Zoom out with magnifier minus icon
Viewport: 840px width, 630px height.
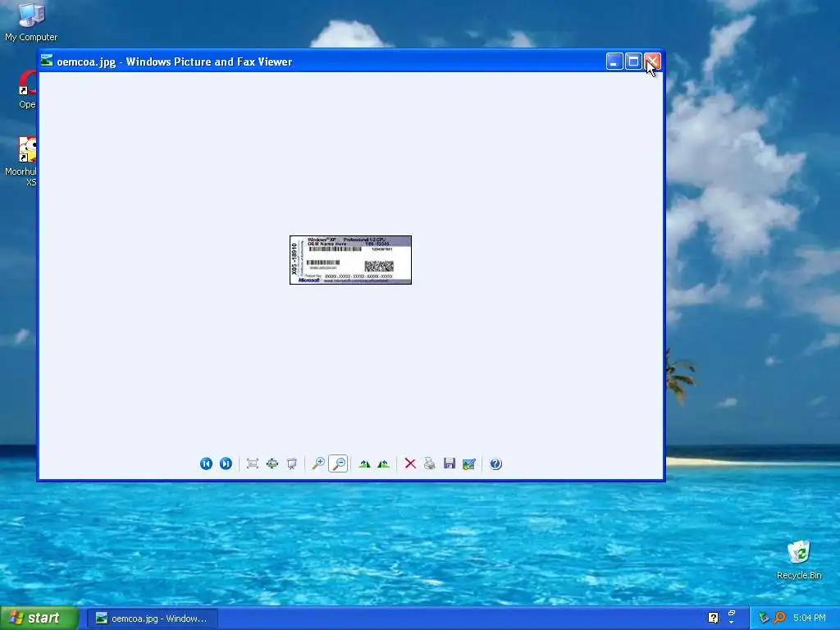[338, 464]
